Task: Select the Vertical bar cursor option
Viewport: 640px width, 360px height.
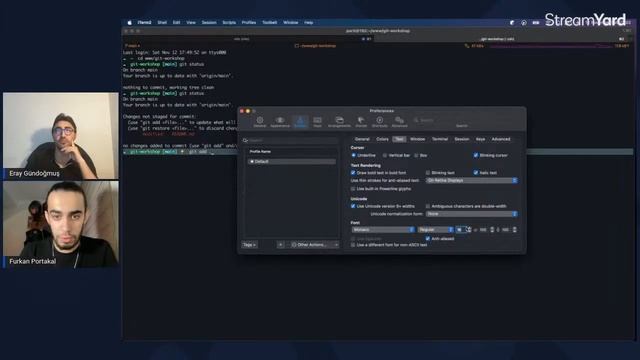Action: (x=384, y=156)
